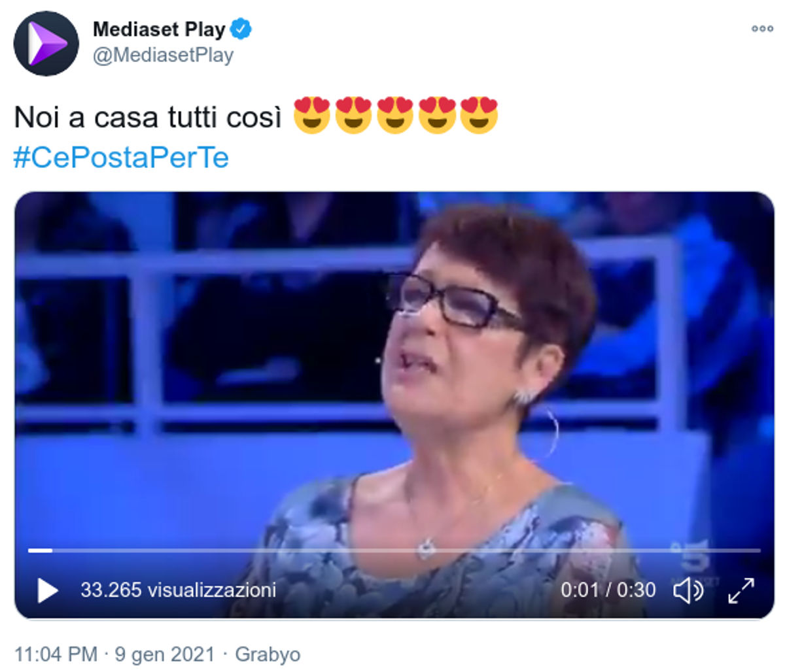The height and width of the screenshot is (672, 785).
Task: Click the blue verified badge
Action: [241, 29]
